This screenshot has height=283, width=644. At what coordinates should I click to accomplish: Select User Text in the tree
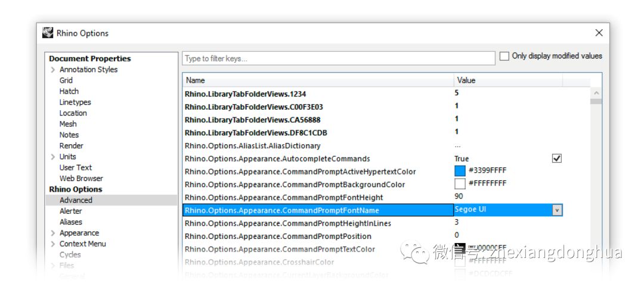click(x=76, y=167)
